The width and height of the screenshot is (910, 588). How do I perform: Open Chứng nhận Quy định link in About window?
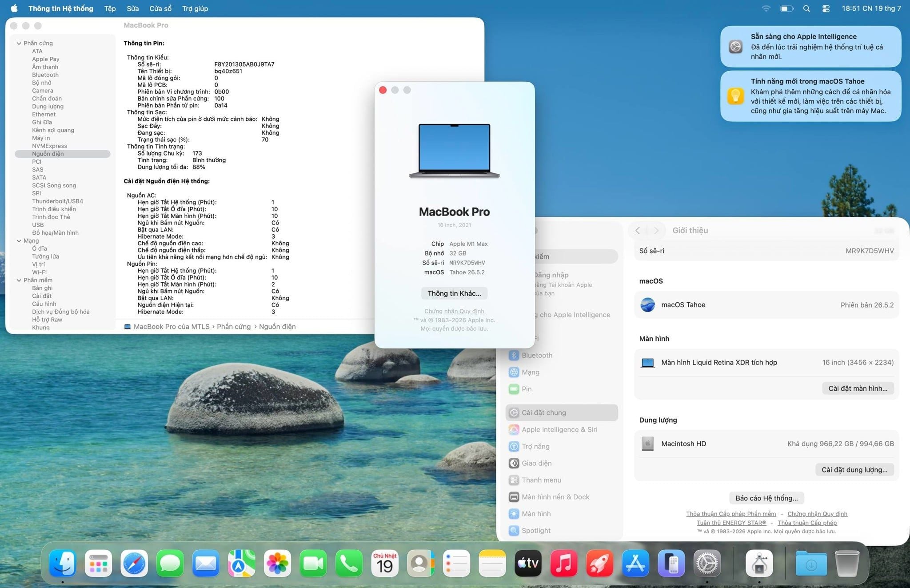(x=454, y=311)
